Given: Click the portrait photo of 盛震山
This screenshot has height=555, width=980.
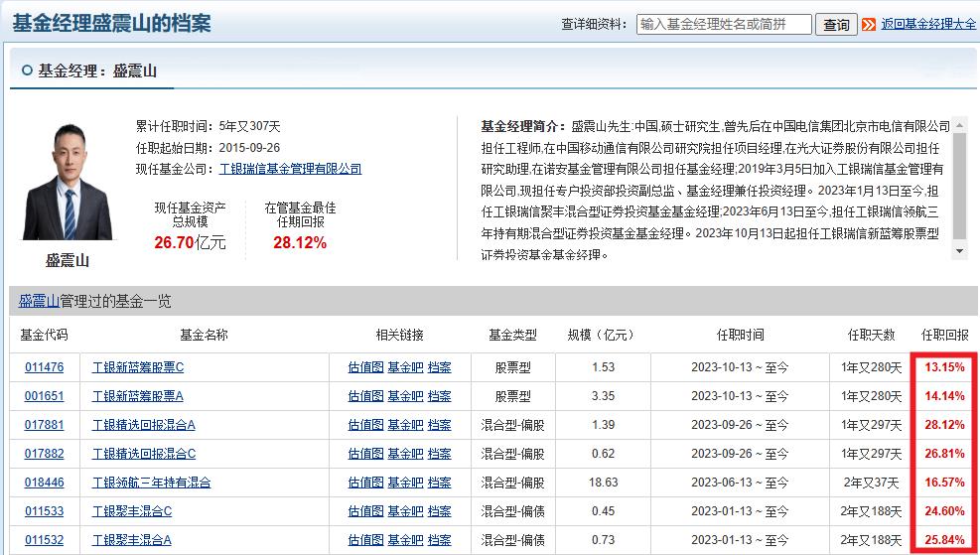Looking at the screenshot, I should click(68, 182).
